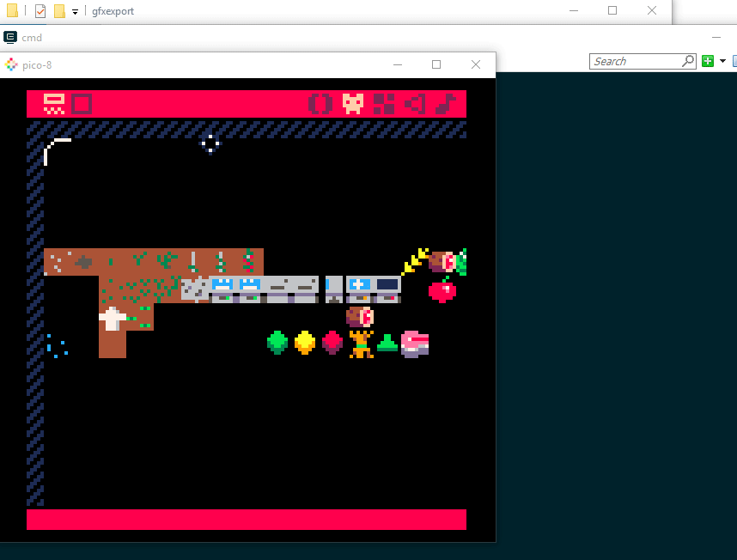The image size is (737, 560).
Task: Open the PICO-8 code editor
Action: tap(320, 104)
